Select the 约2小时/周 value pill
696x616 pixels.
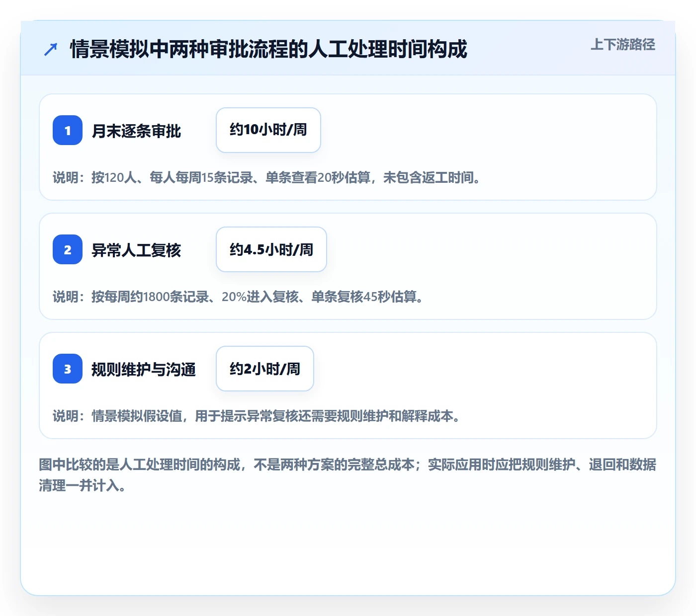pyautogui.click(x=265, y=369)
